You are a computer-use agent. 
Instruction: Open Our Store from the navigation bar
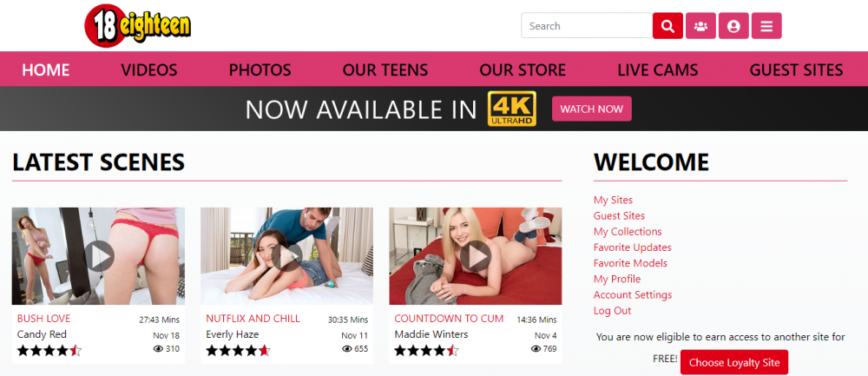pos(523,70)
